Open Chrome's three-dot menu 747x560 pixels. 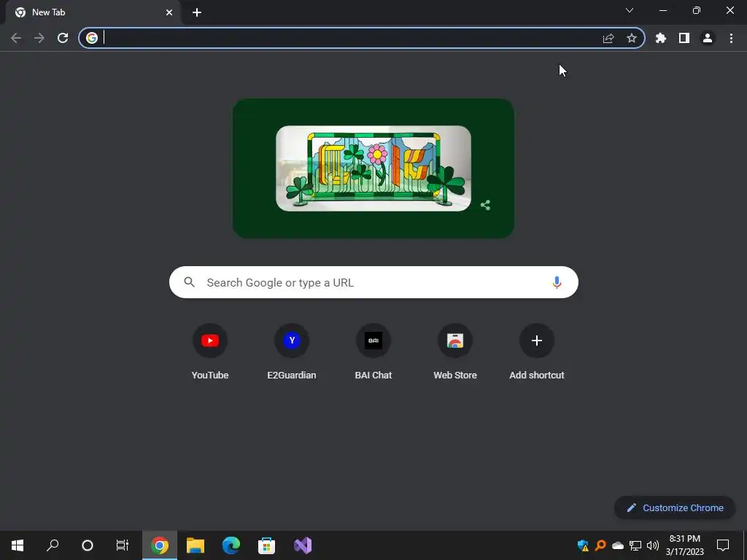click(731, 38)
